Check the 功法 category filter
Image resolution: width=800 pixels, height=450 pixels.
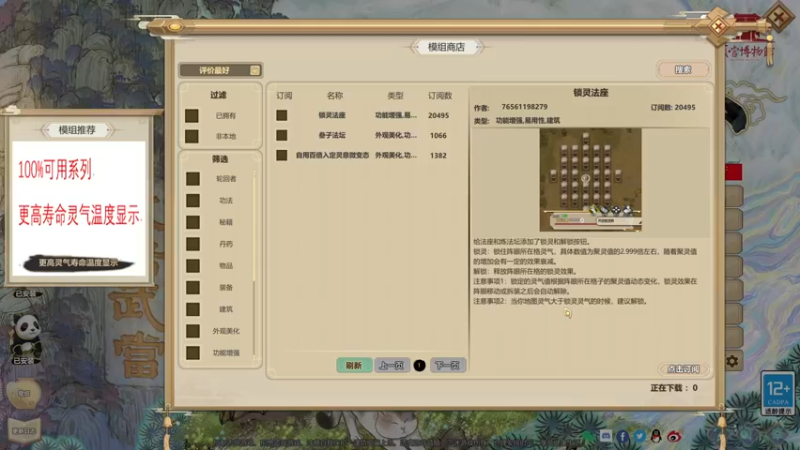pyautogui.click(x=193, y=201)
